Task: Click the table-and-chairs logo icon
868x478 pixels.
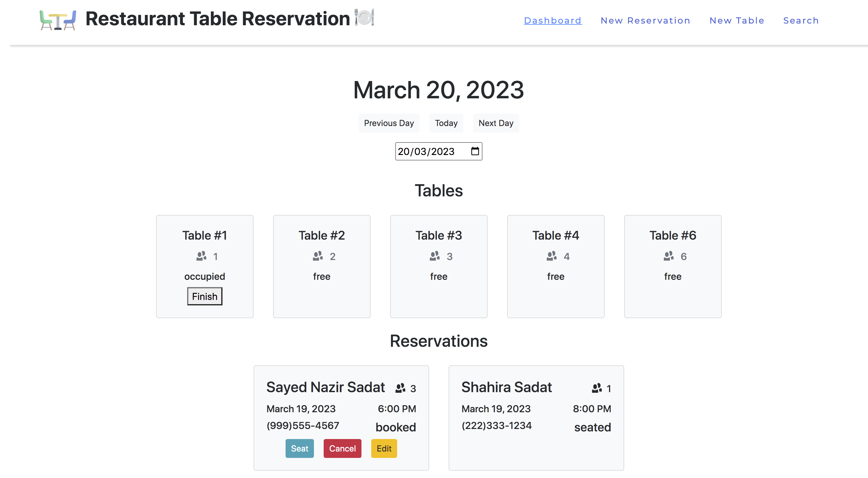Action: point(58,20)
